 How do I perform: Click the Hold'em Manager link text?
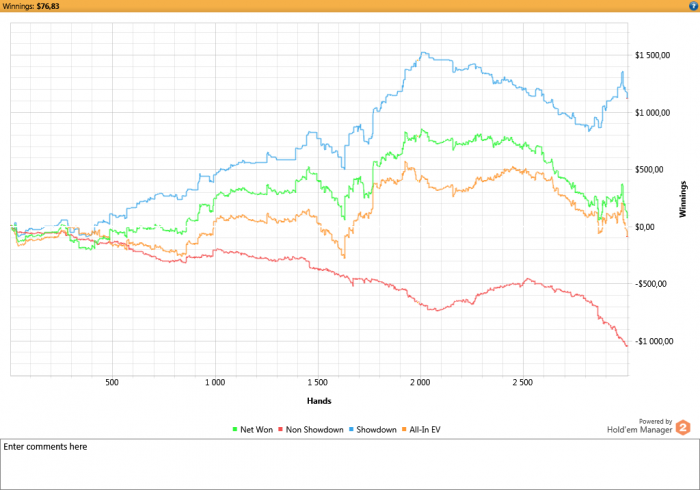pyautogui.click(x=639, y=430)
